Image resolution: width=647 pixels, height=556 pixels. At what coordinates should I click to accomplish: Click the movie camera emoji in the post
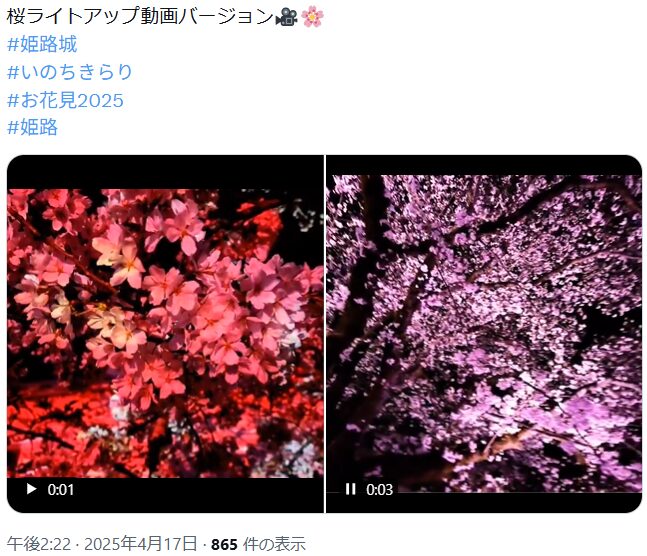click(x=287, y=17)
